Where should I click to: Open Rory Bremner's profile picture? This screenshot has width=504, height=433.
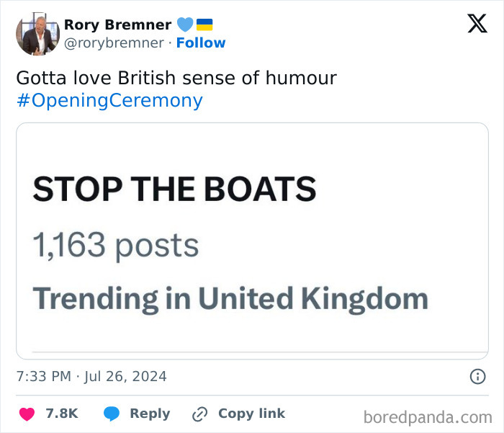tap(37, 34)
